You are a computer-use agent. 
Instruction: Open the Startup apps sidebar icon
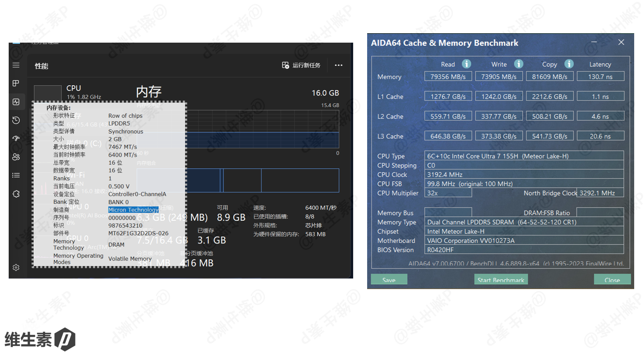[16, 138]
